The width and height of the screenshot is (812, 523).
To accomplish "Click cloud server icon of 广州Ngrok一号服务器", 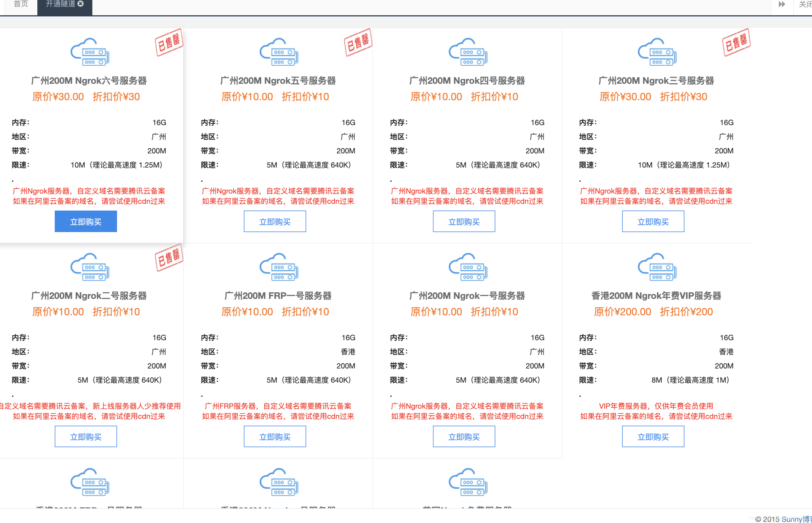I will 468,267.
